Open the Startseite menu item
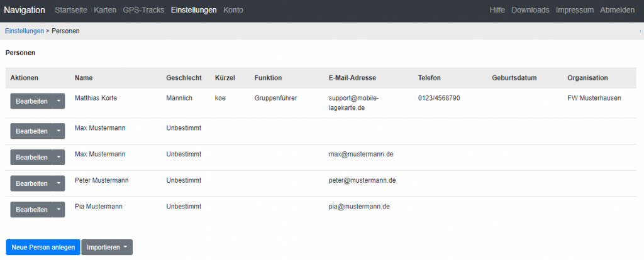The height and width of the screenshot is (260, 644). (71, 10)
